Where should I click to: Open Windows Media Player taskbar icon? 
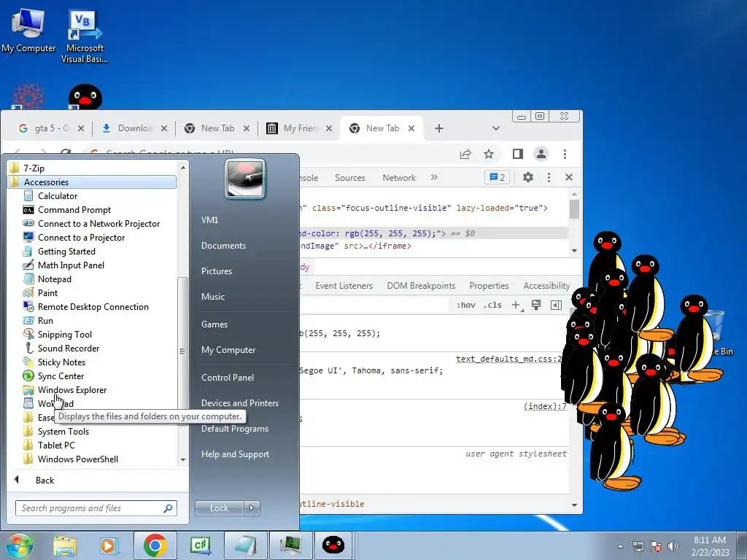click(x=109, y=545)
